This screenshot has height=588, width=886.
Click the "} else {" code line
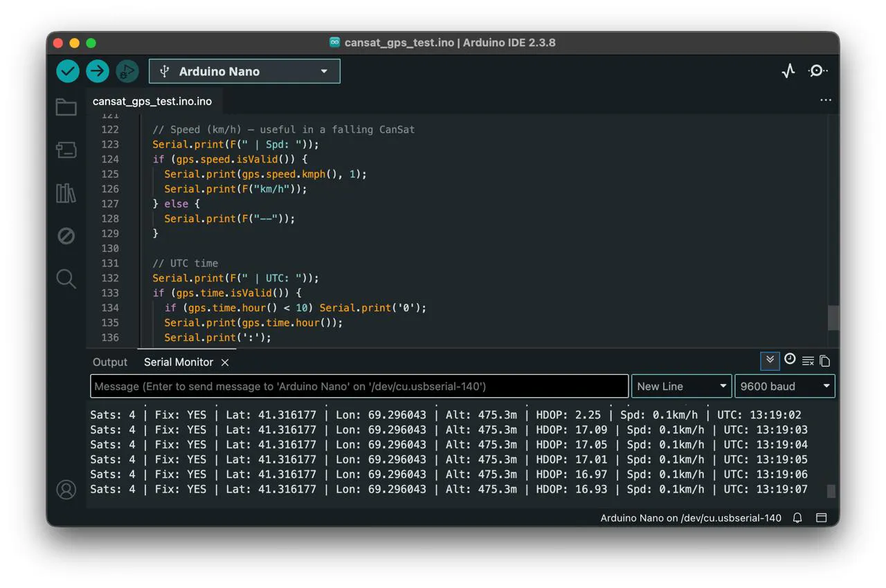(x=177, y=203)
